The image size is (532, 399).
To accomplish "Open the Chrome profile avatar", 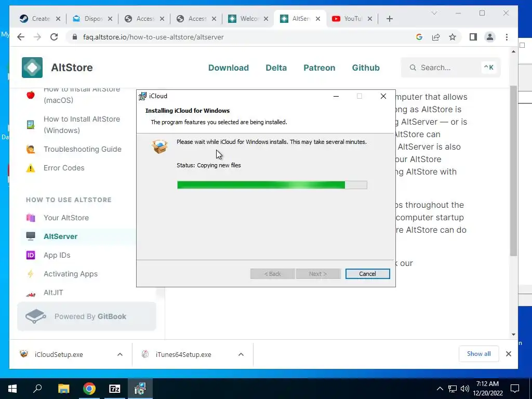I will (x=490, y=37).
